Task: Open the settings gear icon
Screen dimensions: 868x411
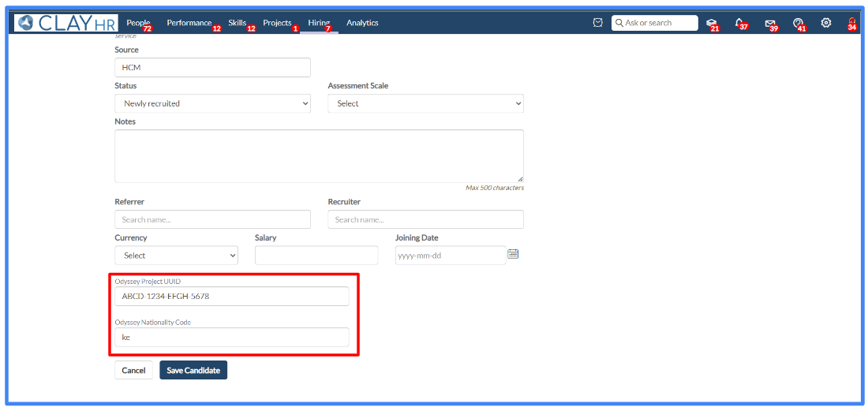Action: (x=826, y=23)
